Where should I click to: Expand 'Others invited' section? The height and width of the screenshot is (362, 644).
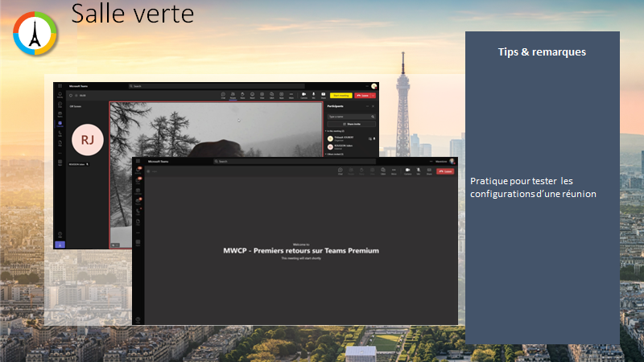pyautogui.click(x=335, y=154)
